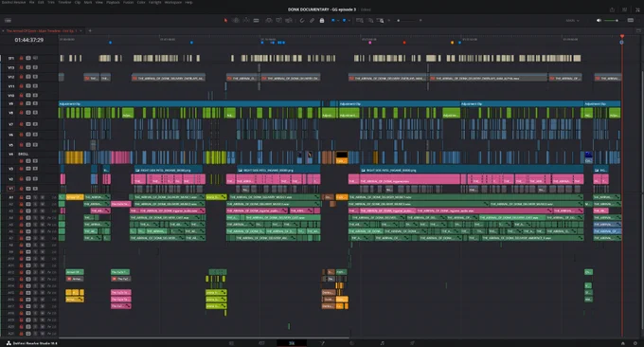Disable video track V2 with enable icon
The width and height of the screenshot is (644, 347).
[35, 178]
